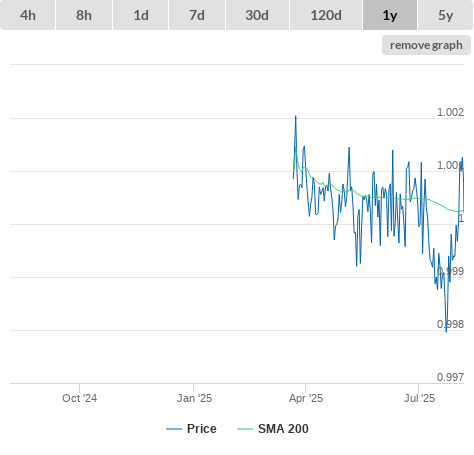Click the Oct '24 axis label

coord(79,398)
